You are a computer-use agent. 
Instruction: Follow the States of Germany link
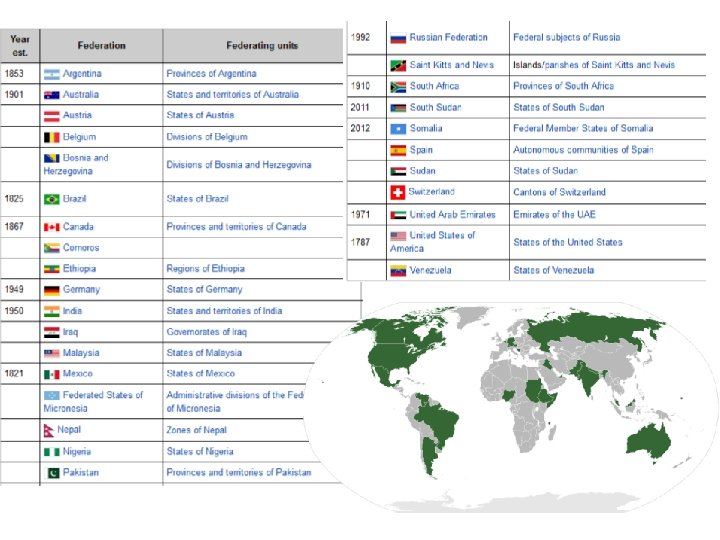click(x=204, y=290)
